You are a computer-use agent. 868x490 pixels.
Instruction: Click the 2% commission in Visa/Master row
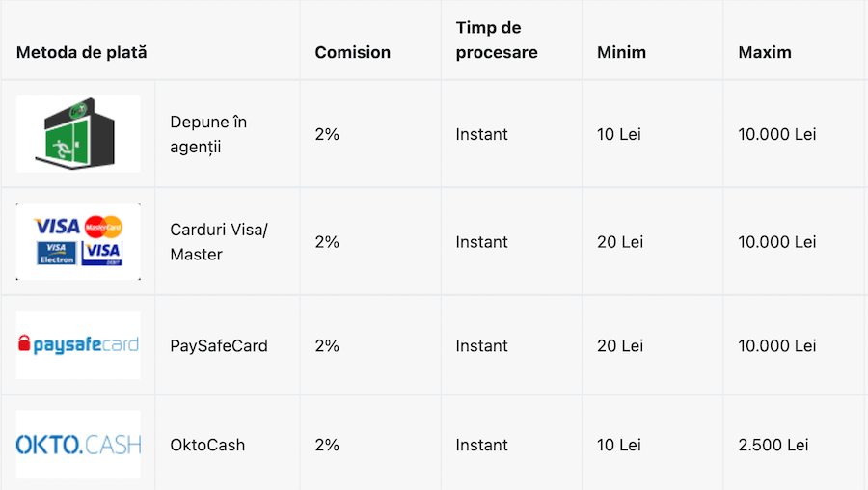pyautogui.click(x=327, y=242)
